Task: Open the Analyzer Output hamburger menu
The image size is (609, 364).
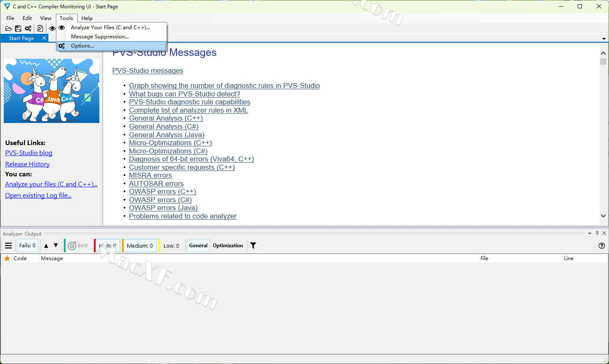Action: pos(8,246)
